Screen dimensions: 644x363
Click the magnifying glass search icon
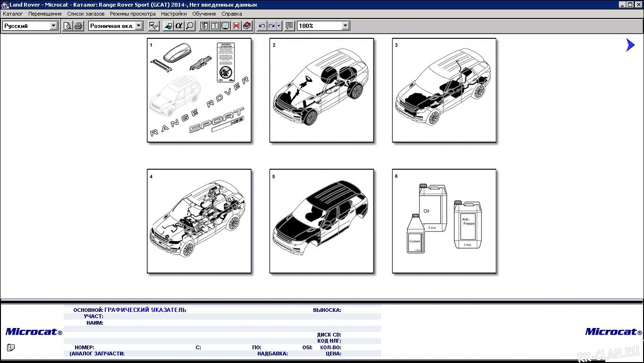pyautogui.click(x=190, y=26)
